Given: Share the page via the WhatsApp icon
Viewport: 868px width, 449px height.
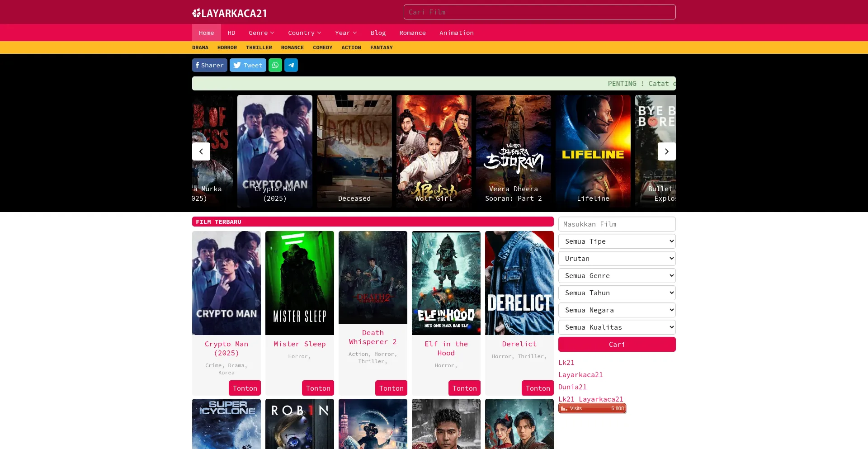Looking at the screenshot, I should (x=275, y=65).
